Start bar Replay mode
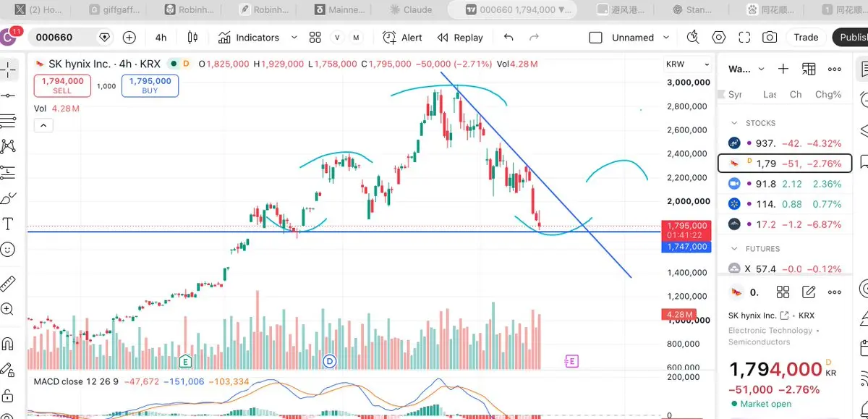 (460, 38)
